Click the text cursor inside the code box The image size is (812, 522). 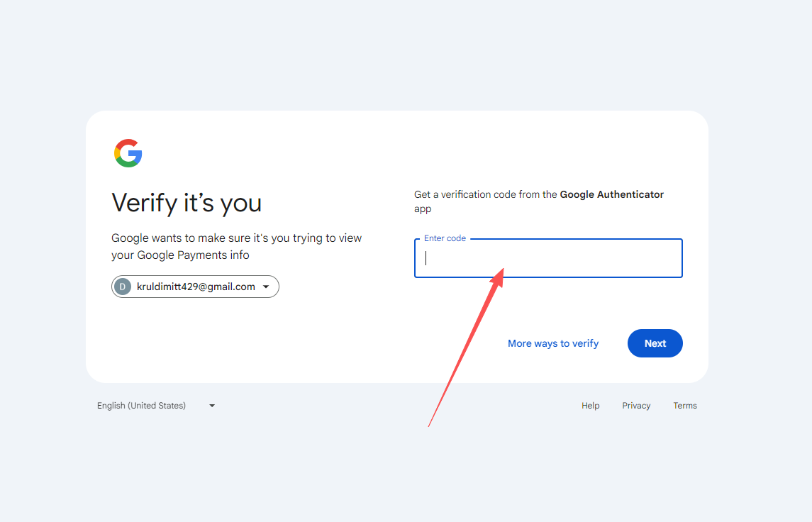(x=426, y=258)
